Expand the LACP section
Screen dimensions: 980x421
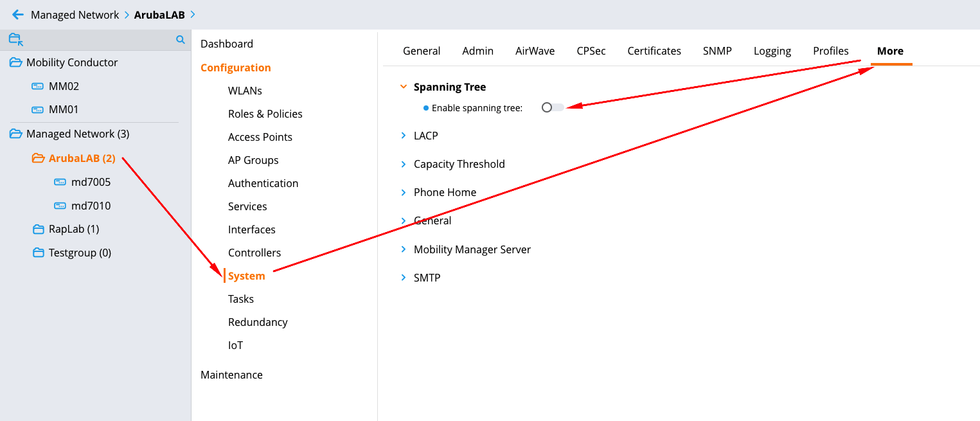404,136
